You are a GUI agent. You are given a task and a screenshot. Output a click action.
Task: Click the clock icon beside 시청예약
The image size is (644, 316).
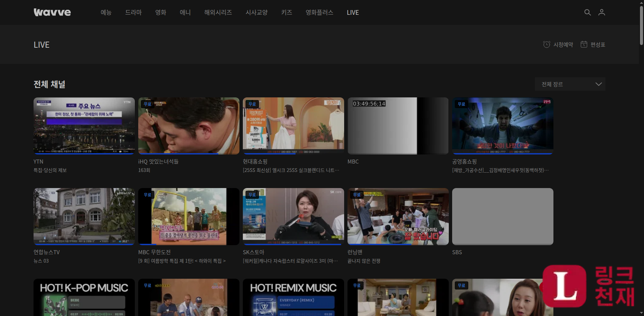547,44
